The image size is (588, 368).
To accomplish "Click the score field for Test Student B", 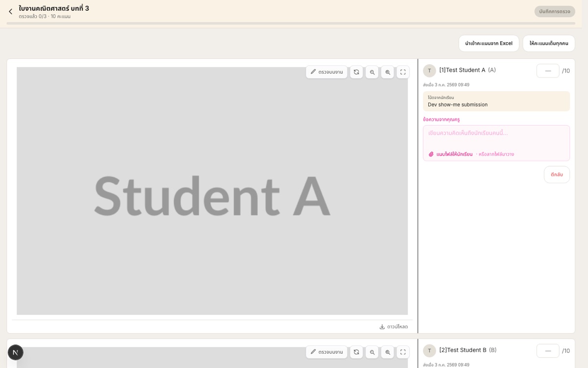I will (x=548, y=351).
